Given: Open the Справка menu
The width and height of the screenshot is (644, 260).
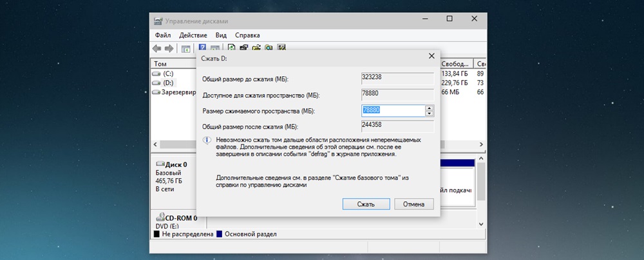Looking at the screenshot, I should pyautogui.click(x=247, y=35).
